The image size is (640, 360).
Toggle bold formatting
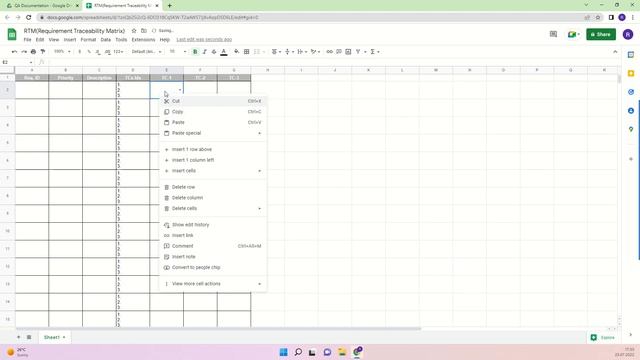[x=195, y=52]
